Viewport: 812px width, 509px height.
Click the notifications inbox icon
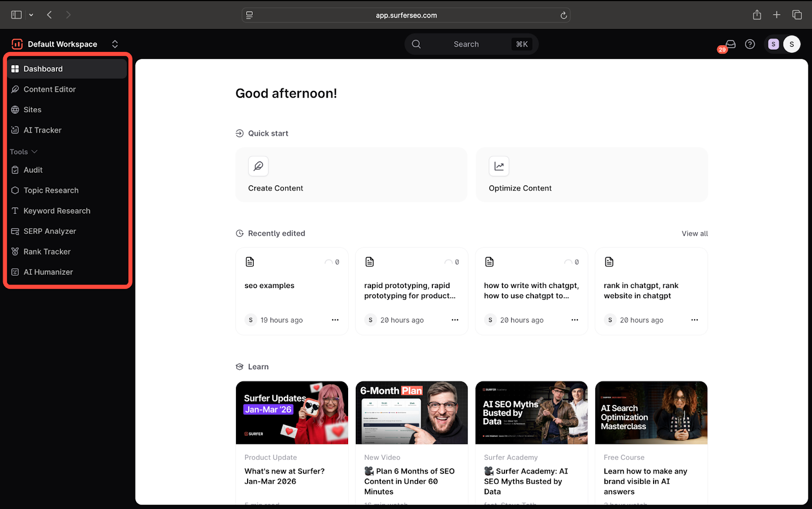click(730, 44)
